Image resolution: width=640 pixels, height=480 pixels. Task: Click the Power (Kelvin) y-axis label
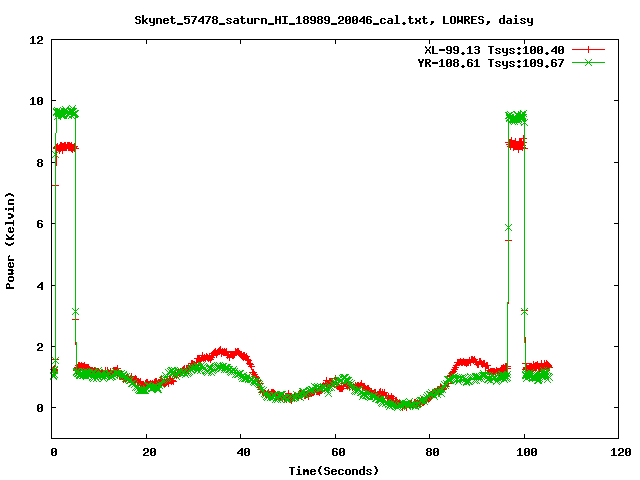(x=10, y=241)
